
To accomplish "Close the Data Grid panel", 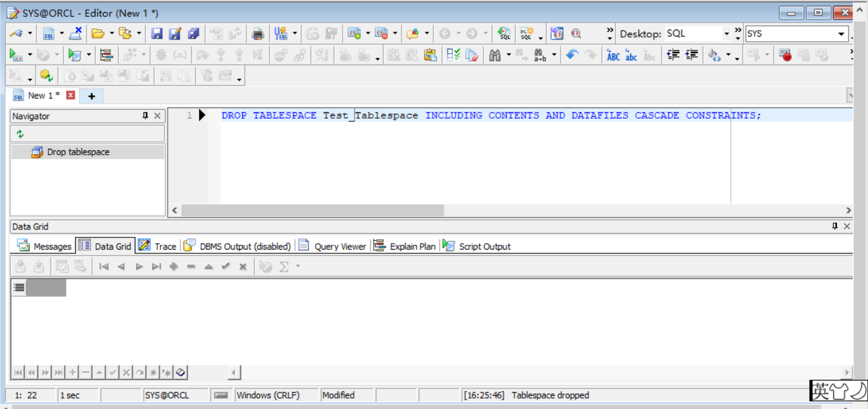I will (847, 226).
